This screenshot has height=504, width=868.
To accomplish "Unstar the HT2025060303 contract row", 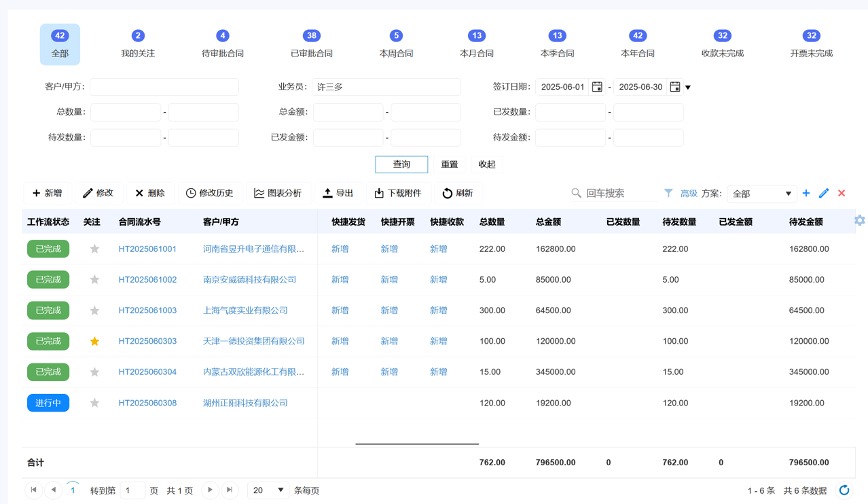I will click(x=94, y=342).
